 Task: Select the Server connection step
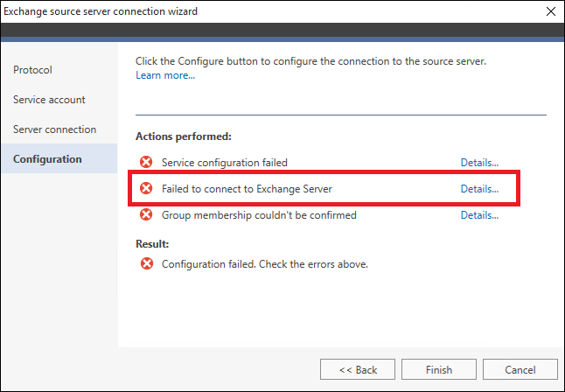[54, 129]
